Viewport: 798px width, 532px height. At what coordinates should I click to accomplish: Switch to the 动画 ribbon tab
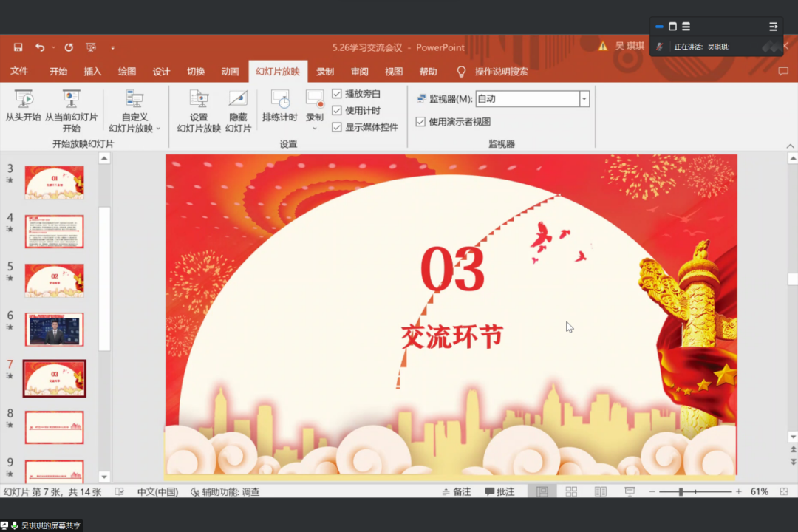(x=230, y=72)
